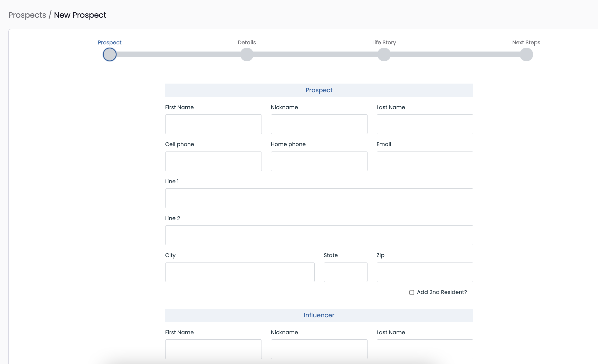
Task: Click the Next Steps step label
Action: pos(526,42)
